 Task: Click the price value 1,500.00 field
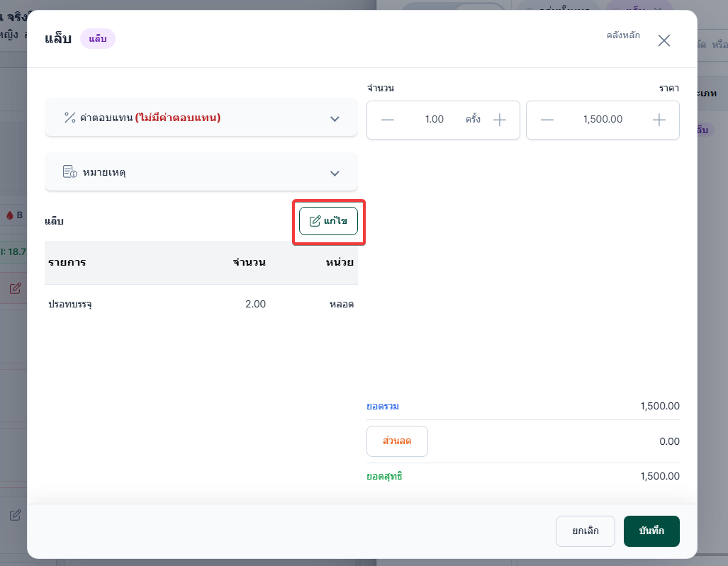[x=603, y=119]
